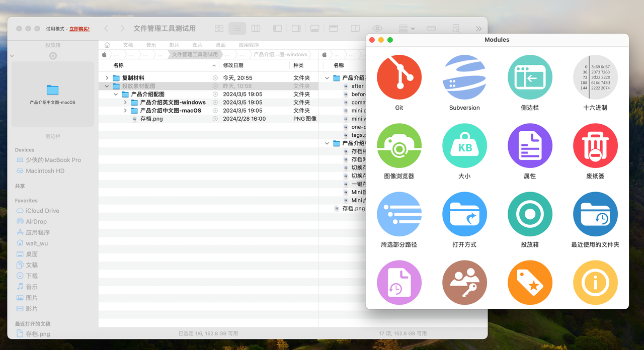Expand the 产品介绍英文图-windows folder

click(x=125, y=102)
